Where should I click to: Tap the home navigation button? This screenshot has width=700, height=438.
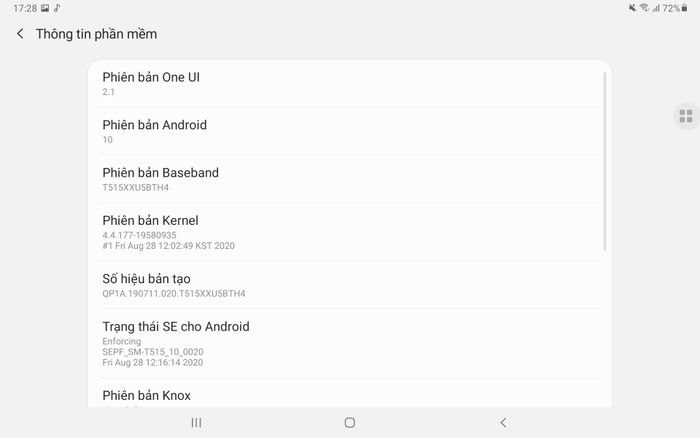click(350, 422)
